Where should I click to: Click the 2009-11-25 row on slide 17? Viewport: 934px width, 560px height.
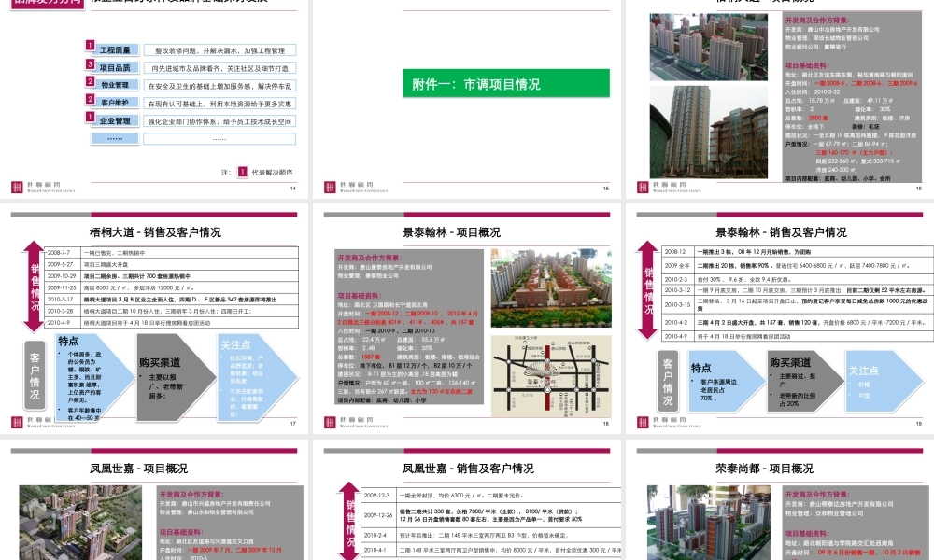click(172, 287)
